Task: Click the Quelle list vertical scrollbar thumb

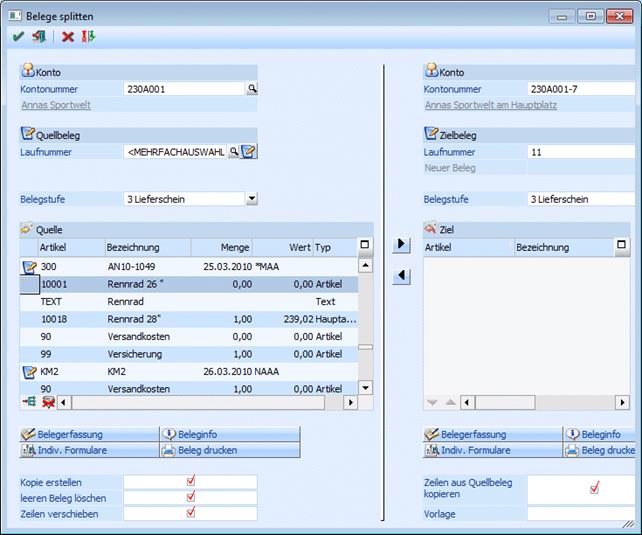Action: [x=365, y=347]
